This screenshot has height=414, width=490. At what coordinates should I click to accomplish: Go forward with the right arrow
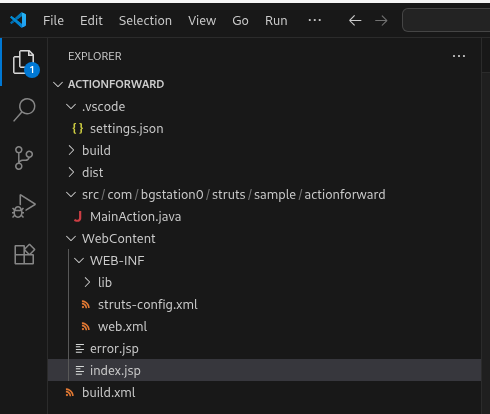tap(381, 21)
